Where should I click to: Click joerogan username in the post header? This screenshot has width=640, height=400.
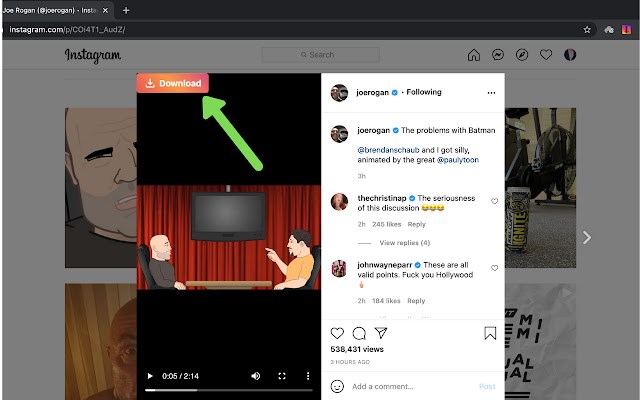pyautogui.click(x=372, y=92)
